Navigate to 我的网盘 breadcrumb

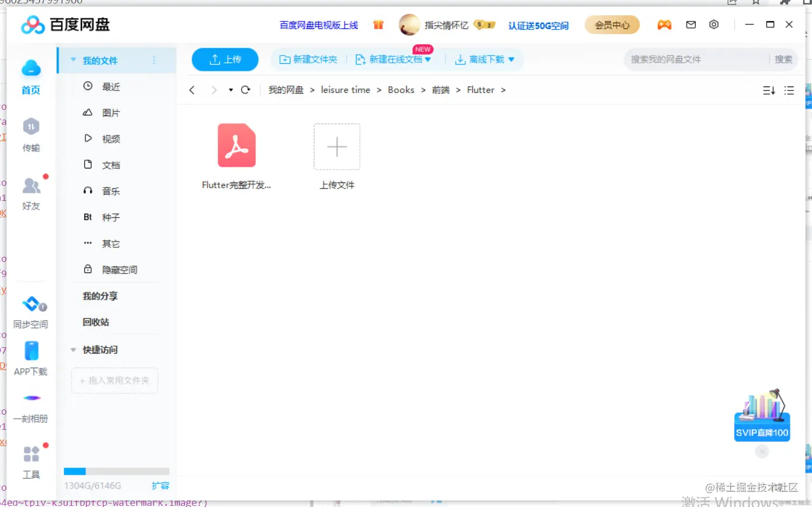click(286, 90)
